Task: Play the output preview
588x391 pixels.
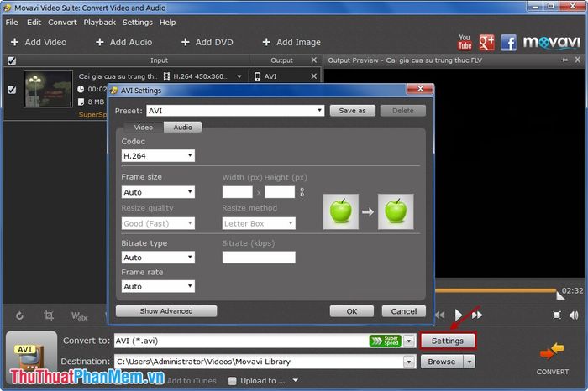Action: (x=459, y=315)
